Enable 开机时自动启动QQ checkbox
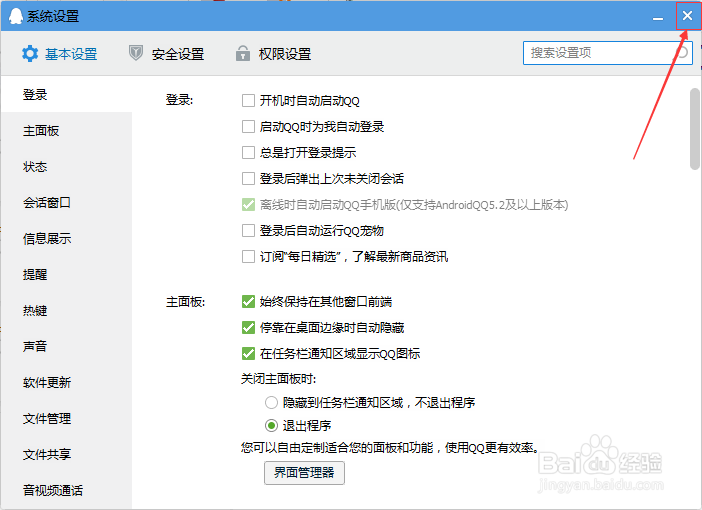This screenshot has height=510, width=702. tap(248, 100)
